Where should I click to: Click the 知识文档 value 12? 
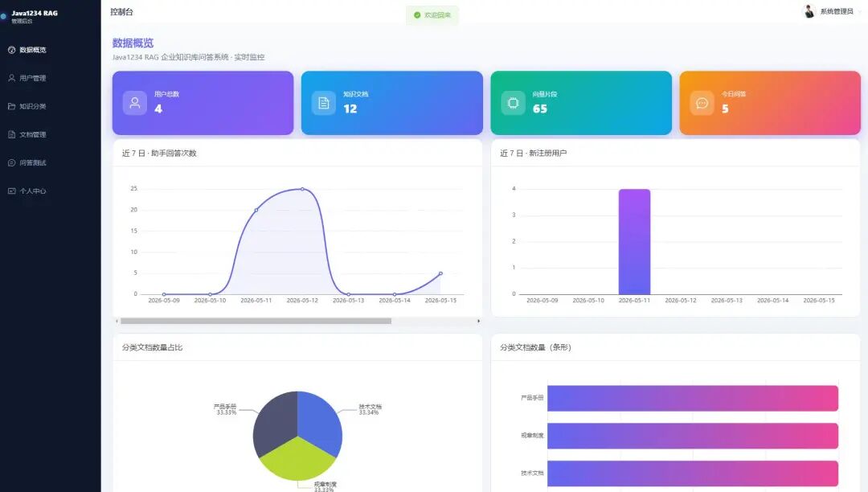pos(350,109)
